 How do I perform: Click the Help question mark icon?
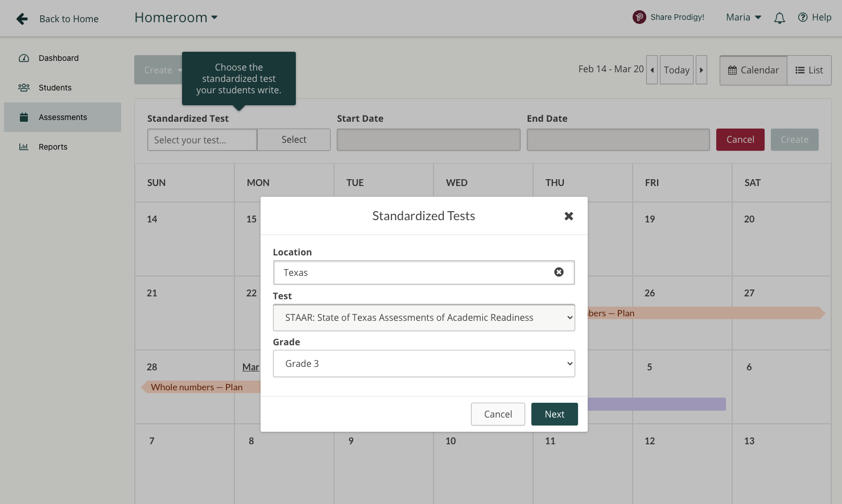[803, 17]
